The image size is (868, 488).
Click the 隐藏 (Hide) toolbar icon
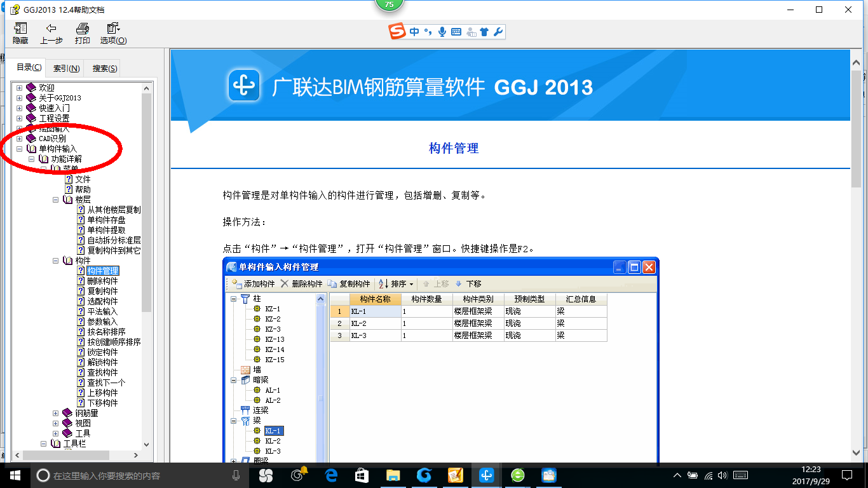click(20, 34)
